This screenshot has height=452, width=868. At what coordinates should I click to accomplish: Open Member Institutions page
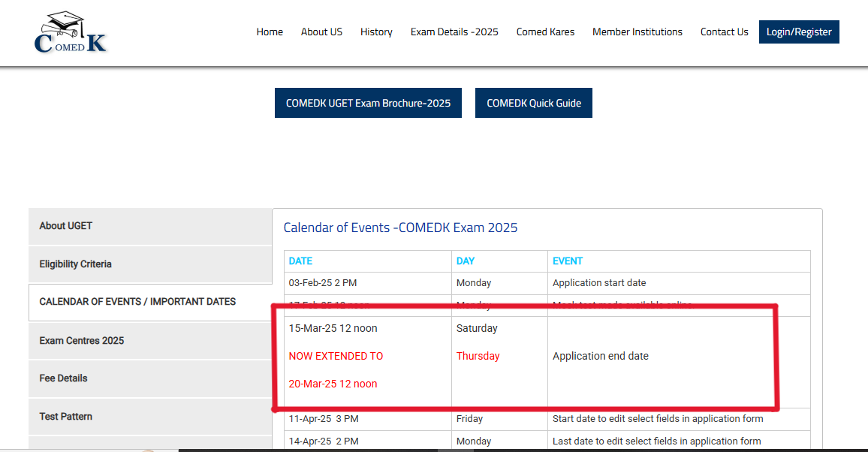pos(637,32)
